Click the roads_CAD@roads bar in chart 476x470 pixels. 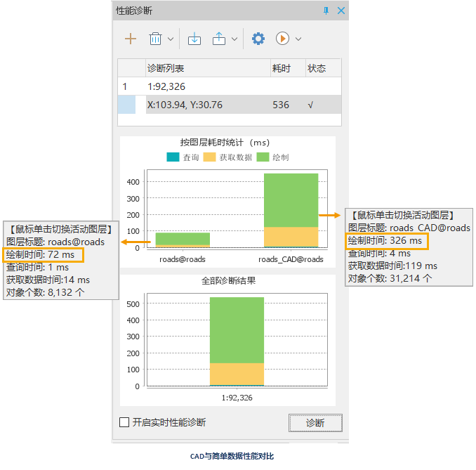click(x=291, y=210)
